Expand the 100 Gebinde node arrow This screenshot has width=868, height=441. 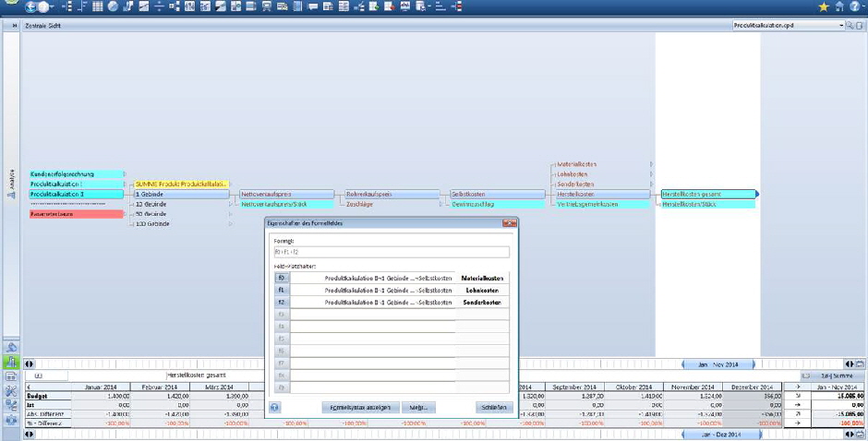[x=232, y=224]
